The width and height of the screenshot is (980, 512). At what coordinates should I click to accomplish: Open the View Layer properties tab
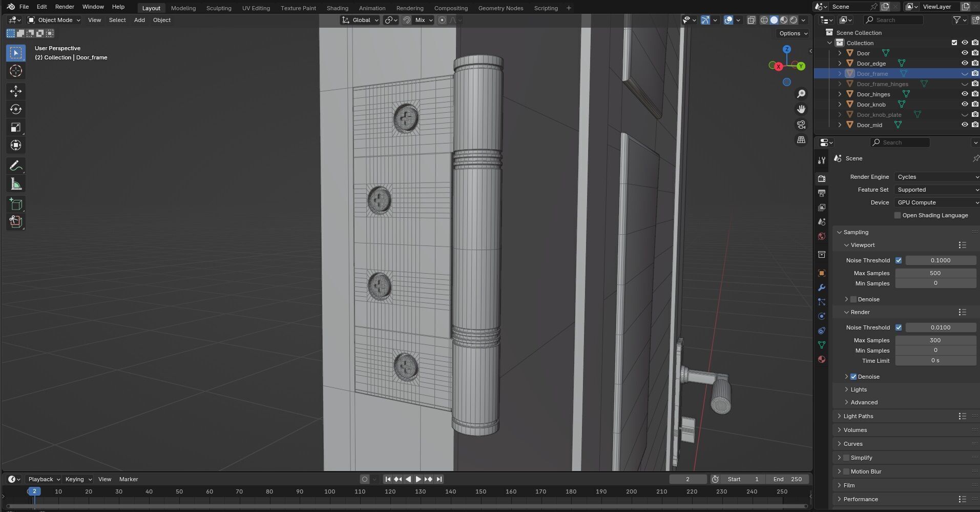[822, 207]
